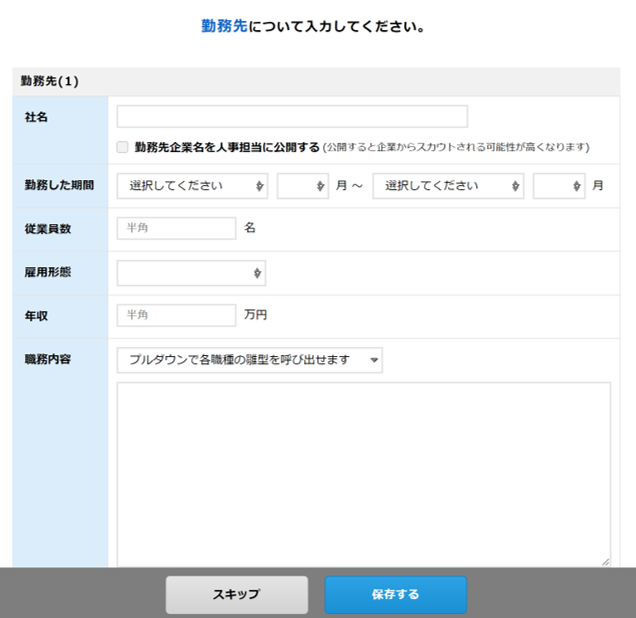Image resolution: width=636 pixels, height=618 pixels.
Task: Click the textarea resize handle corner
Action: [606, 562]
